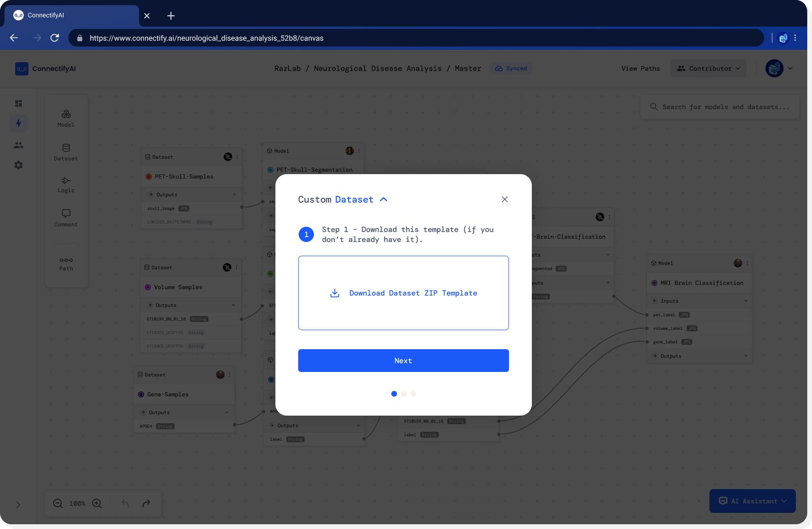Image resolution: width=812 pixels, height=529 pixels.
Task: Click the owner avatar on PET-Skull-Samples dataset
Action: [x=228, y=157]
